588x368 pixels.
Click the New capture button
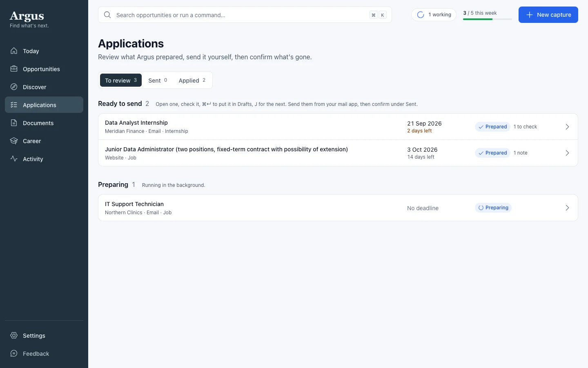click(548, 15)
